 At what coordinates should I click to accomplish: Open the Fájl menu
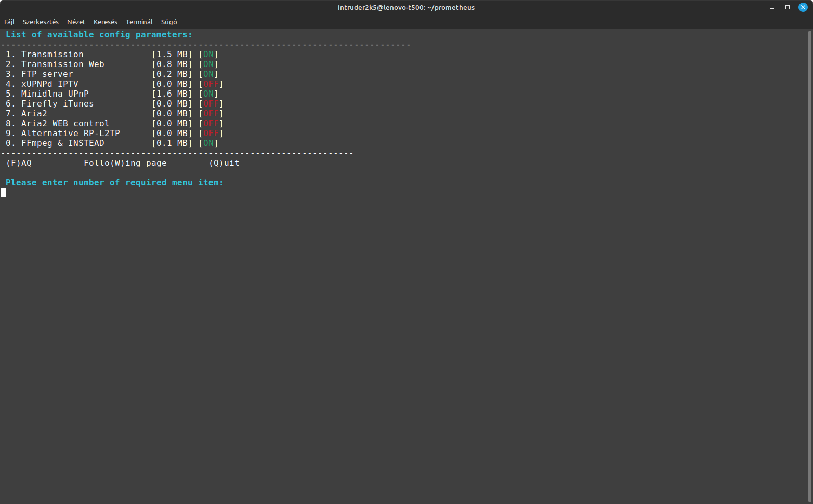coord(9,22)
